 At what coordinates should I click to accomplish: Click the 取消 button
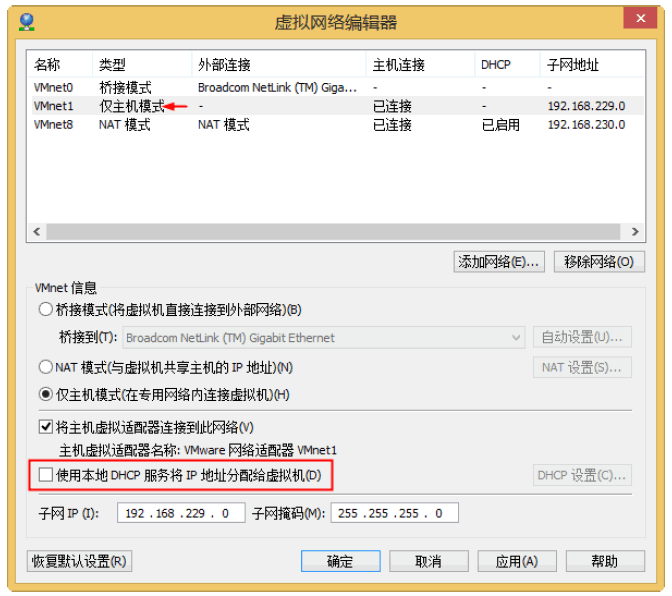coord(429,561)
